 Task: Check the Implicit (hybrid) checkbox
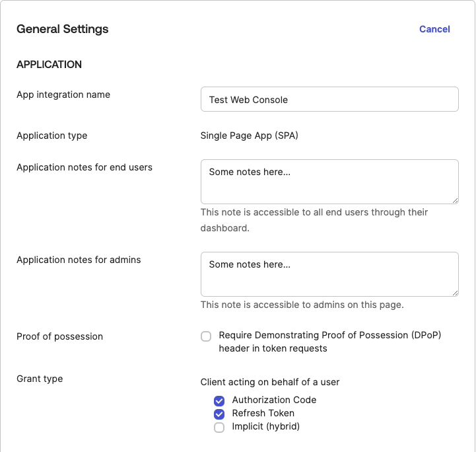(x=219, y=428)
